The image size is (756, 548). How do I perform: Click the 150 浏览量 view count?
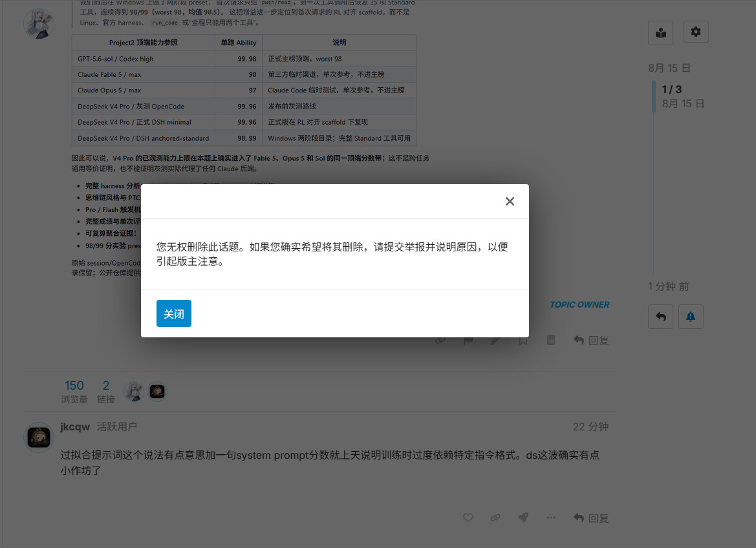pos(74,392)
